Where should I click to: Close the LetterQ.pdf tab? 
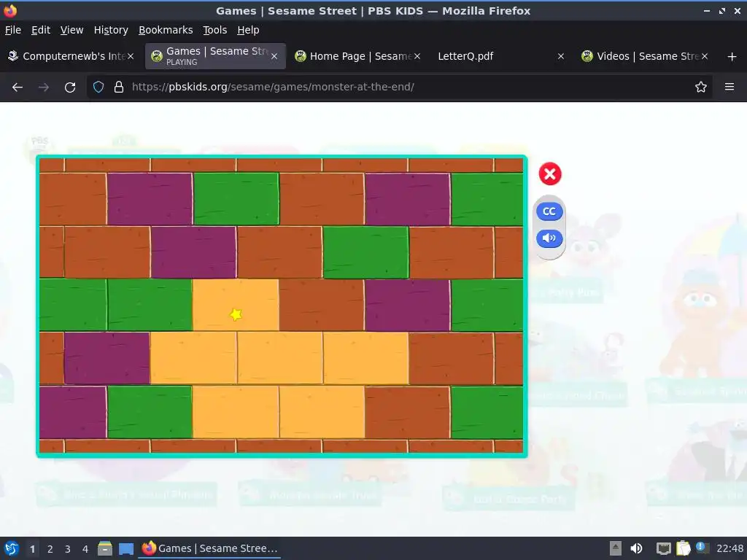tap(561, 56)
